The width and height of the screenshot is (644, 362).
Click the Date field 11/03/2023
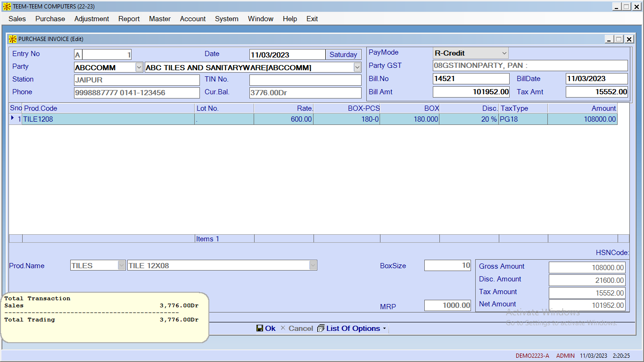(288, 55)
